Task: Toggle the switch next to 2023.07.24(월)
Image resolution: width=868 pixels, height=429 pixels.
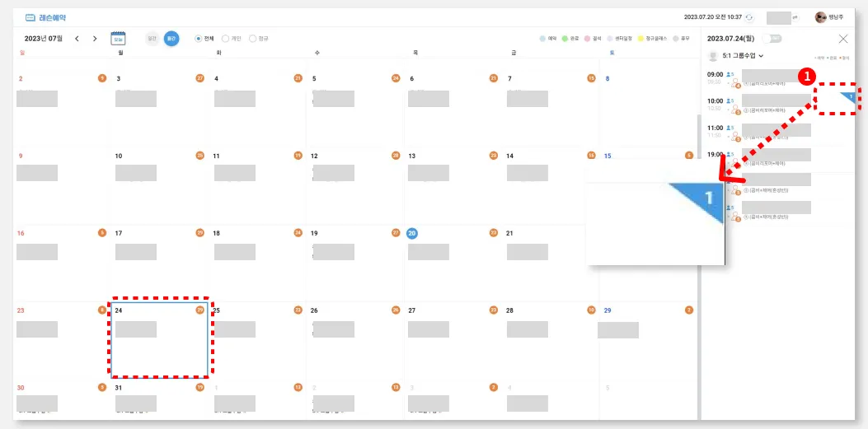Action: coord(772,39)
